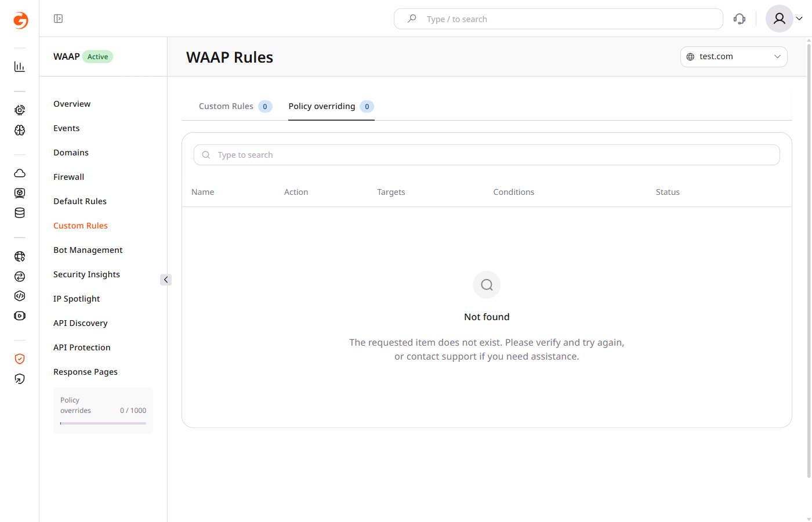Screen dimensions: 812x522
Task: Go to the Domains page
Action: pyautogui.click(x=71, y=153)
